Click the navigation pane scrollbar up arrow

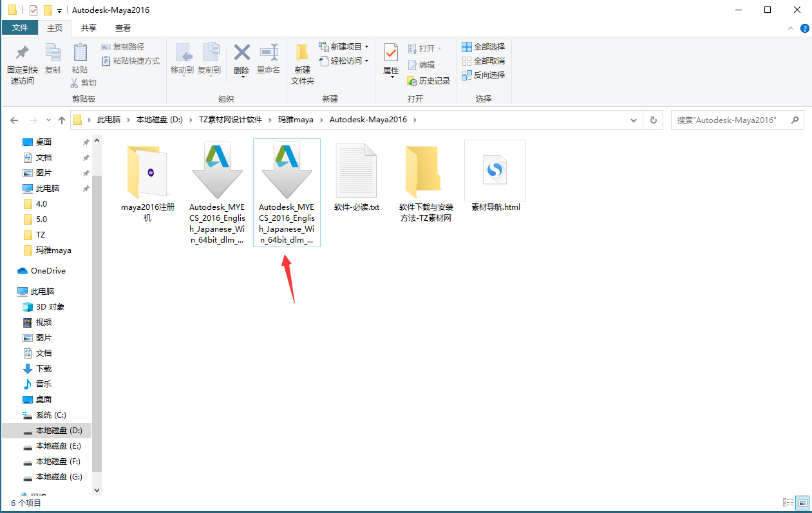click(x=97, y=140)
